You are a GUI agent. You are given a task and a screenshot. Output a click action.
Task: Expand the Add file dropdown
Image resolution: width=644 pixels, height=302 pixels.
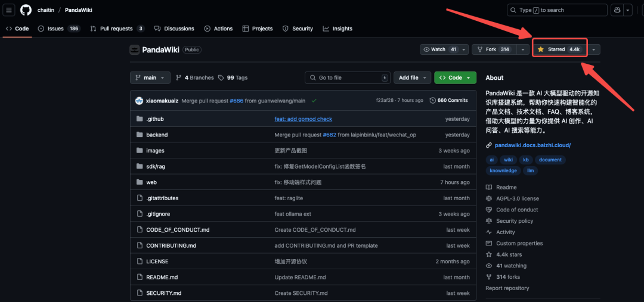(412, 77)
